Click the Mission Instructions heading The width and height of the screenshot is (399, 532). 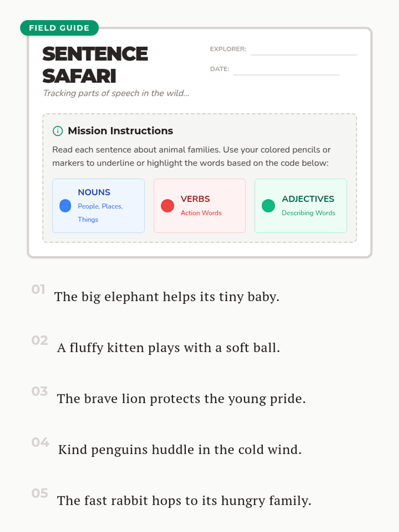(120, 131)
